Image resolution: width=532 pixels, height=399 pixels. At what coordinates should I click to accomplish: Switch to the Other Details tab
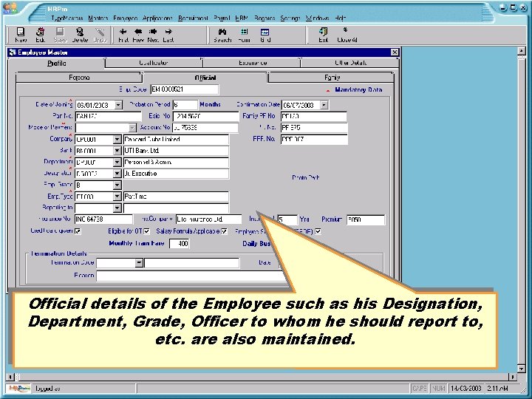(x=350, y=63)
